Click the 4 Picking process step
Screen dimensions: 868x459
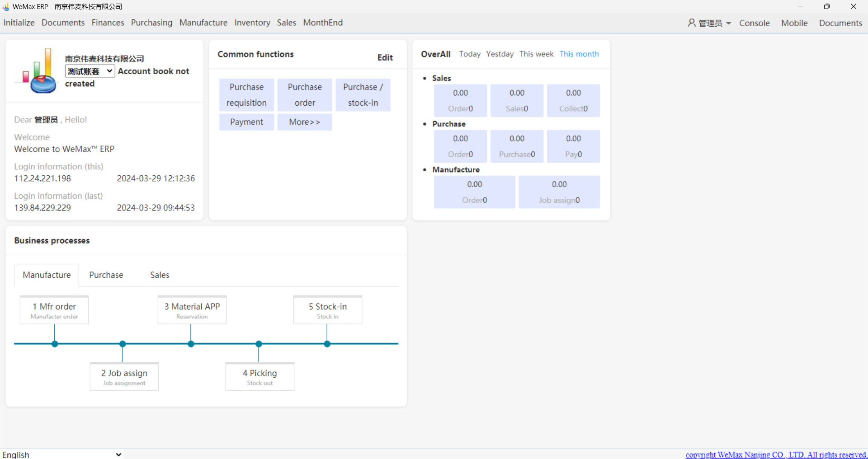coord(260,377)
